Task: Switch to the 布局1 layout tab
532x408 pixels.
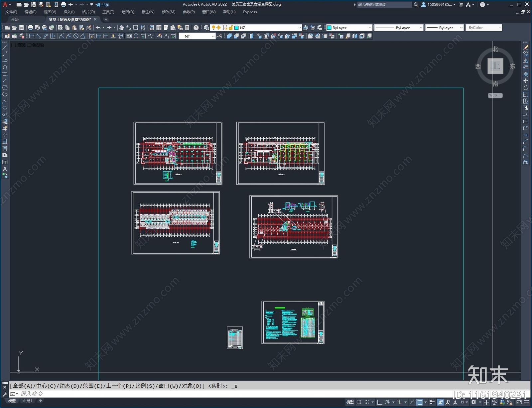Action: [27, 401]
